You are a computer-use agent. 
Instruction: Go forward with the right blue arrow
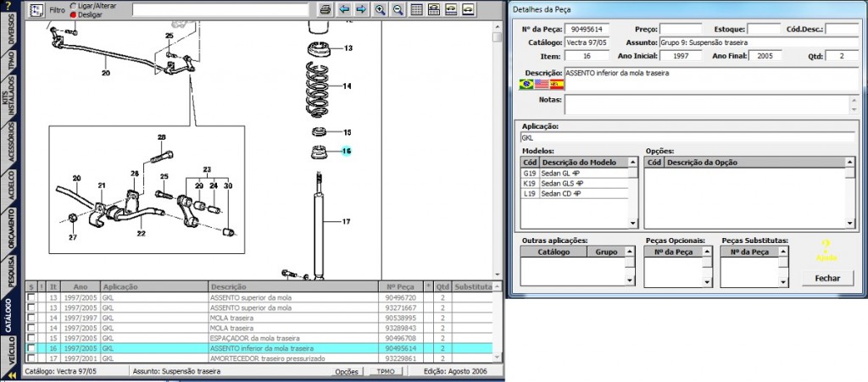click(x=361, y=10)
